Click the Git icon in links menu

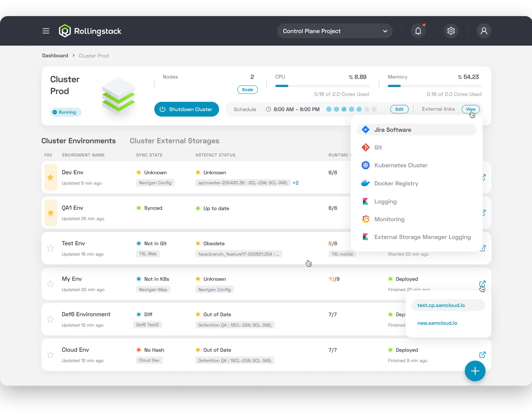point(365,147)
